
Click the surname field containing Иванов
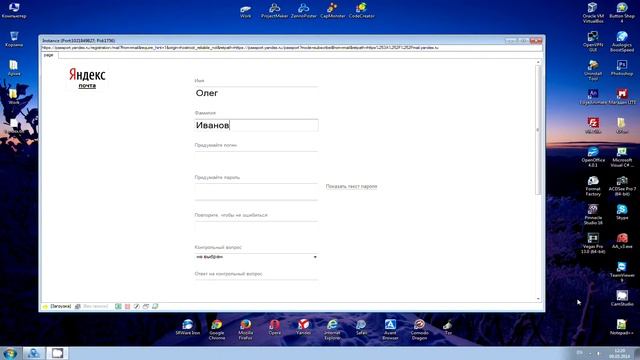pyautogui.click(x=256, y=125)
